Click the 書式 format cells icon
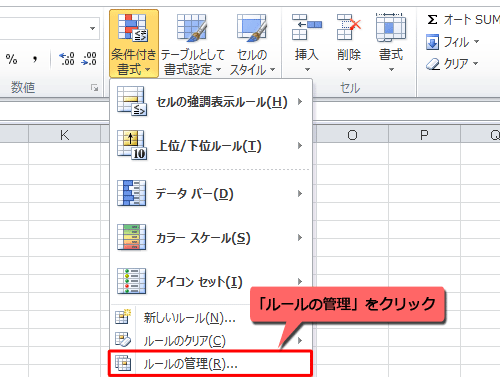500x377 pixels. point(391,27)
